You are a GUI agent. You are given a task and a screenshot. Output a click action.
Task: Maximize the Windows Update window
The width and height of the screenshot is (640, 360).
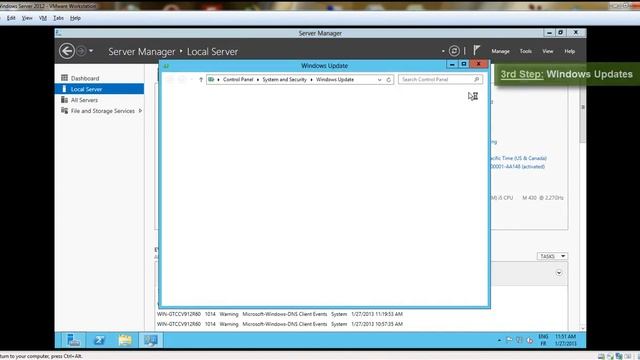(x=463, y=64)
